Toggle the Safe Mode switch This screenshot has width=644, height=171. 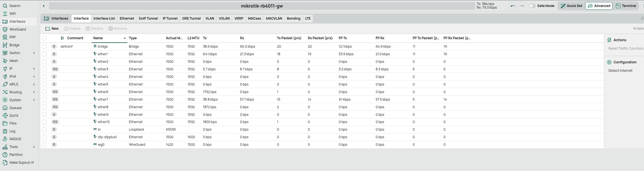tap(532, 6)
